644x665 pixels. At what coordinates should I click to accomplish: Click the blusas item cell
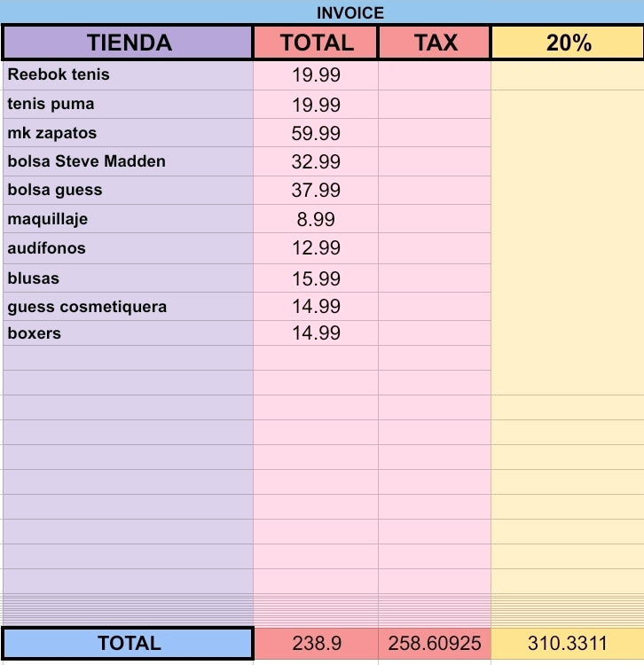(128, 278)
